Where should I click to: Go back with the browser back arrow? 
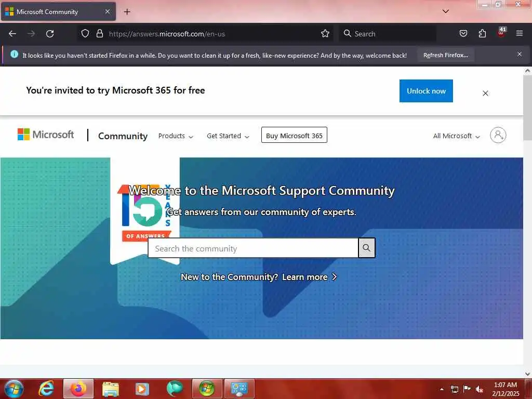click(12, 34)
